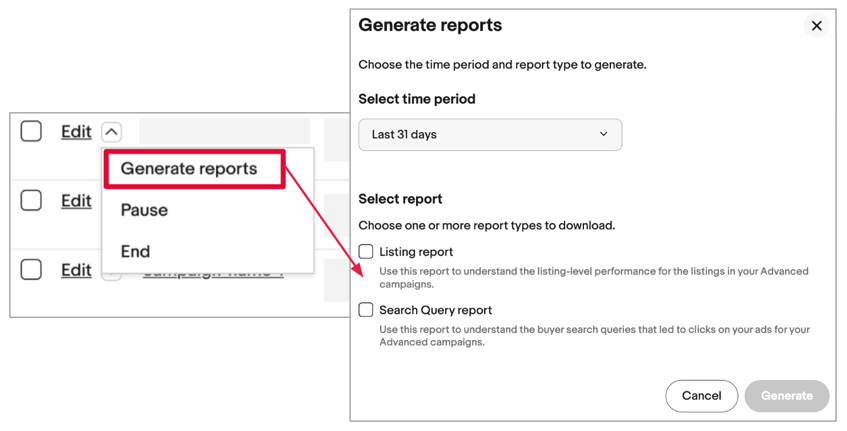Click the Cancel button in the dialog
The image size is (847, 431).
coord(701,396)
